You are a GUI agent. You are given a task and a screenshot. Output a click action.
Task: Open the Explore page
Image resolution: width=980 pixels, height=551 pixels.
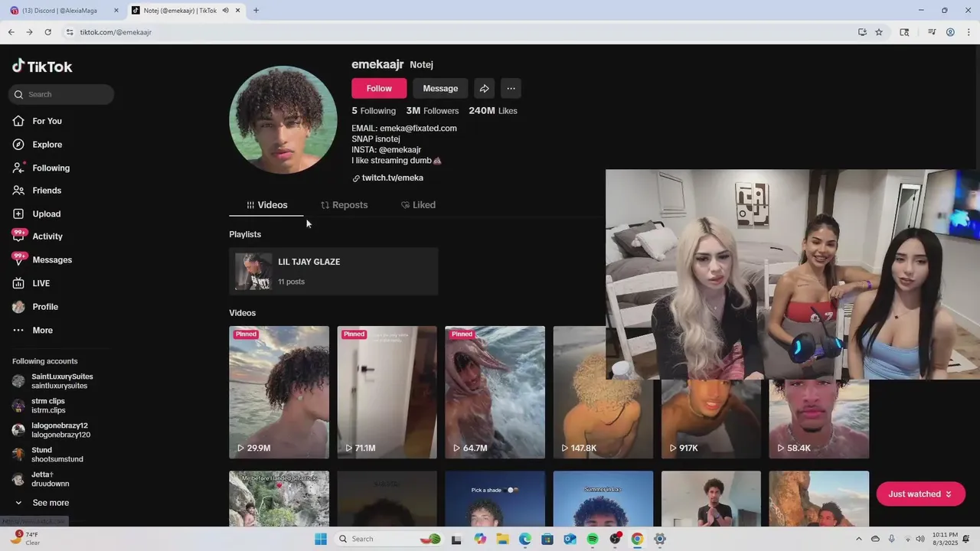coord(47,145)
